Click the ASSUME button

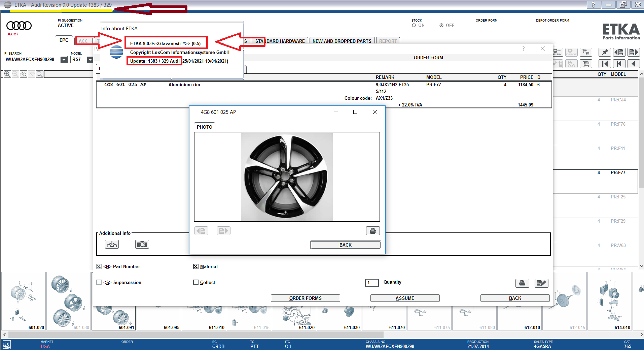(405, 298)
